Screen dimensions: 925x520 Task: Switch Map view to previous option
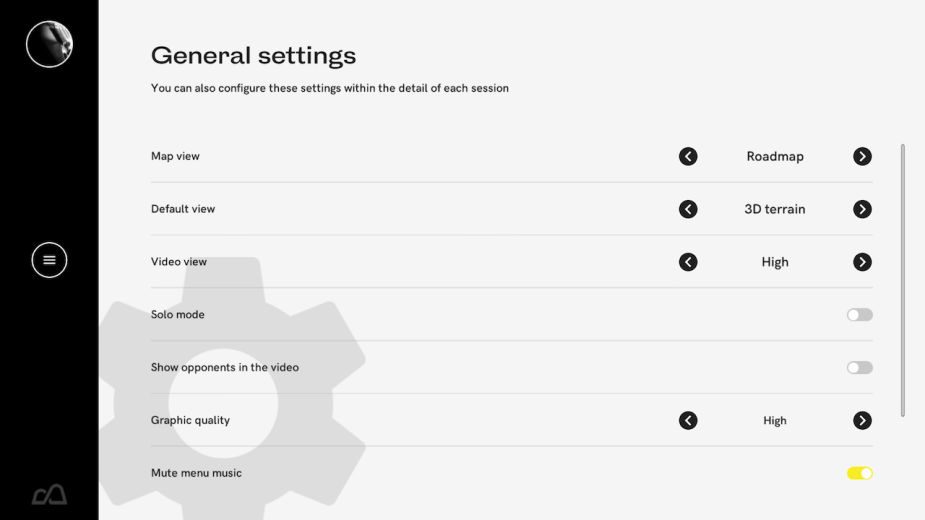pos(688,157)
